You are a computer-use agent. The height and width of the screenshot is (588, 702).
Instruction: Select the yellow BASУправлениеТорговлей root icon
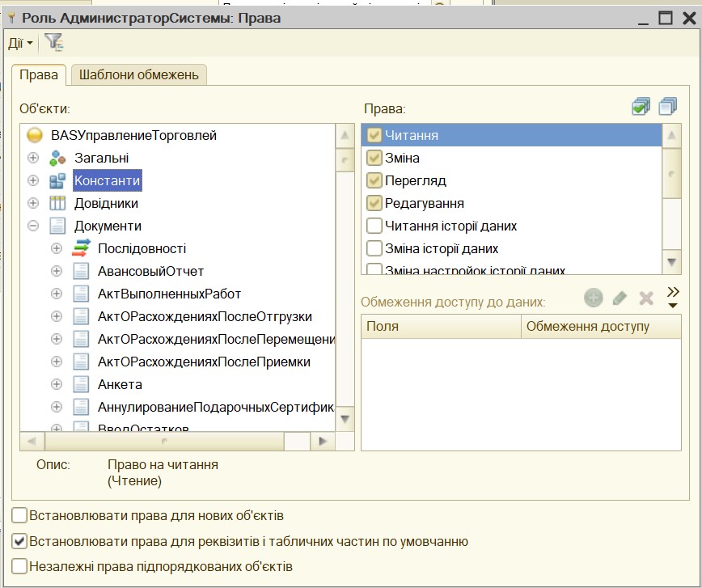pyautogui.click(x=35, y=135)
